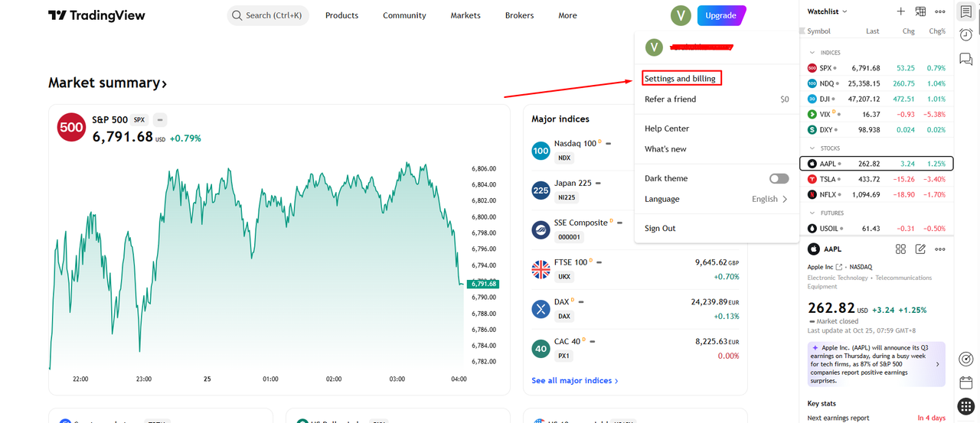
Task: Click the Netflix logo in the NFLX row
Action: [x=812, y=194]
